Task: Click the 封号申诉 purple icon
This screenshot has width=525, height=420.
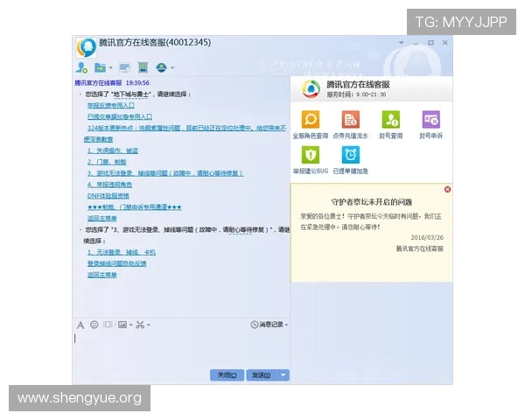Action: [x=430, y=120]
